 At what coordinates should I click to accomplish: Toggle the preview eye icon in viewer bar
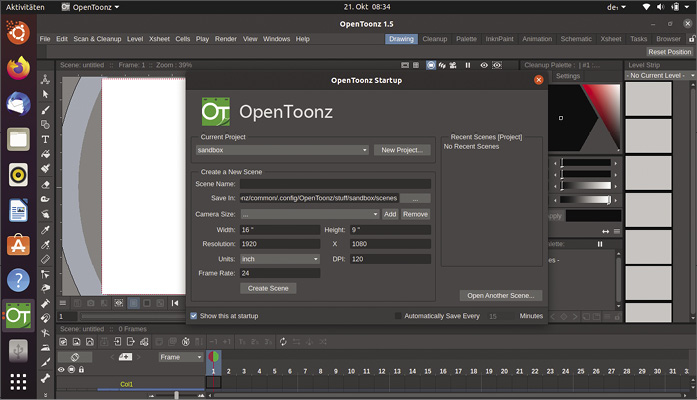[484, 65]
